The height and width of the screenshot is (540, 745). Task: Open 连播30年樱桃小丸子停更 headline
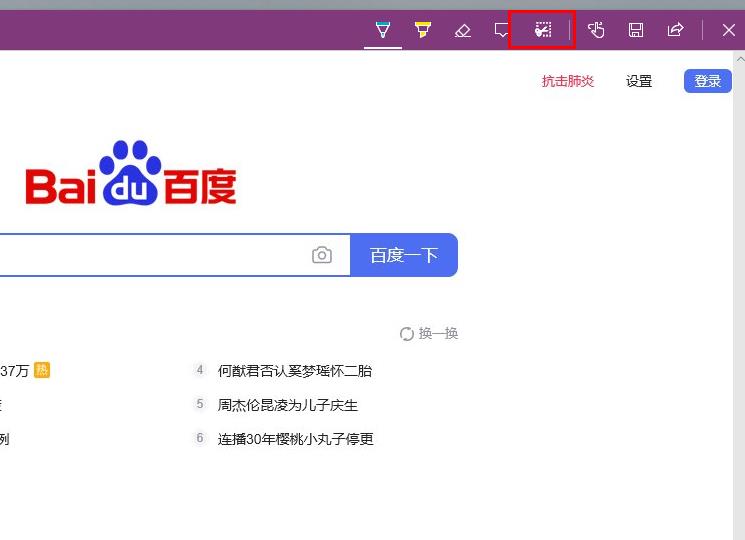296,439
